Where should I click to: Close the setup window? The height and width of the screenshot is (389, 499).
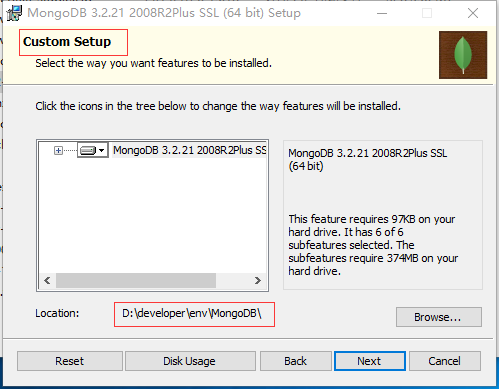click(473, 13)
